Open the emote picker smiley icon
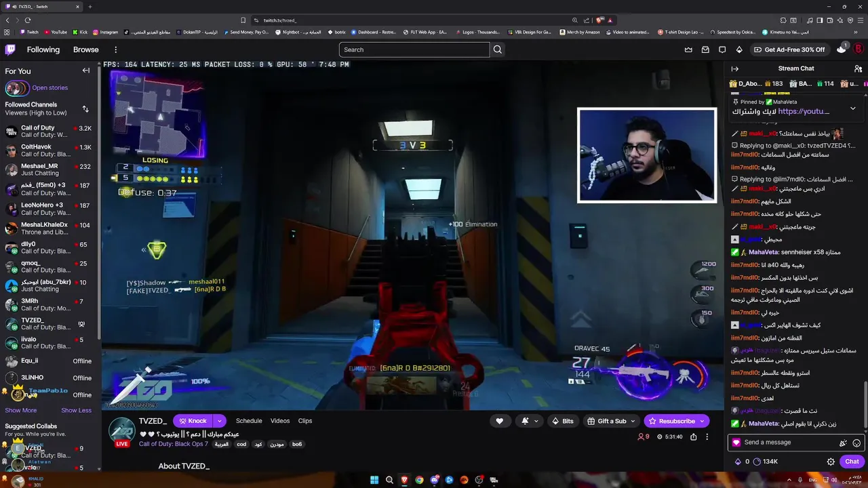The width and height of the screenshot is (868, 488). [856, 443]
